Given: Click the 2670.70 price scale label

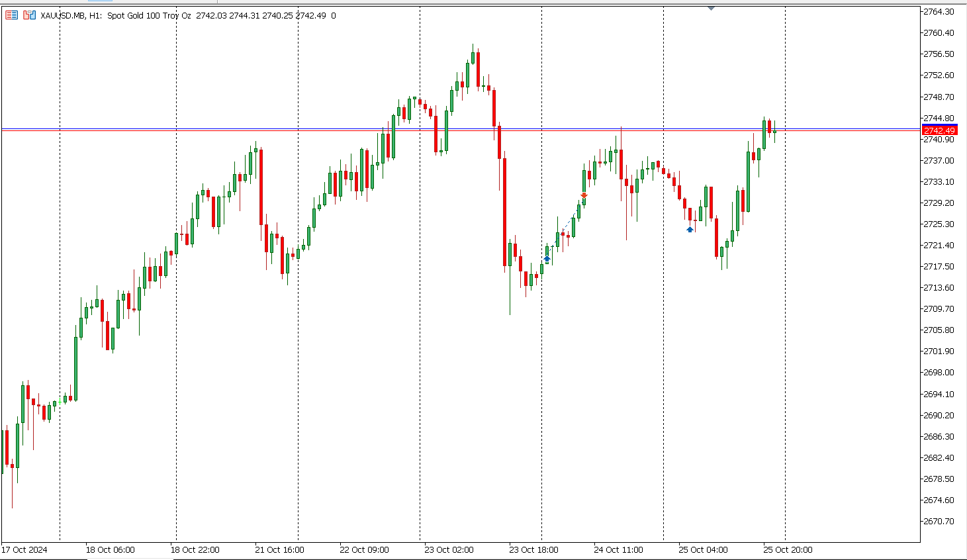Looking at the screenshot, I should pos(939,521).
